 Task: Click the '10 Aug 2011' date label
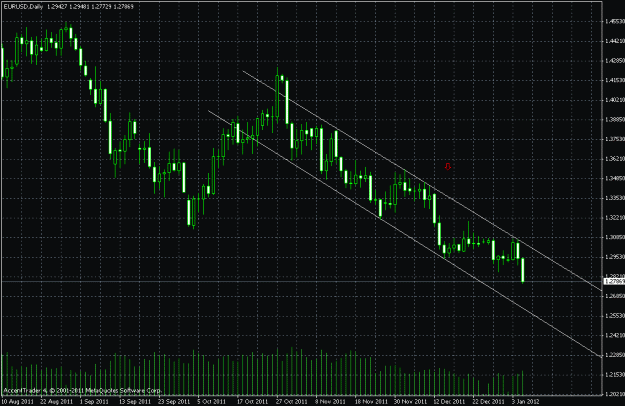[x=17, y=401]
